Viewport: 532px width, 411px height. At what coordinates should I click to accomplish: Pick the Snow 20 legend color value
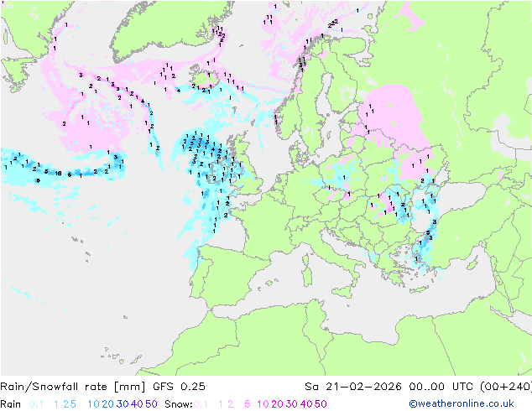click(277, 404)
